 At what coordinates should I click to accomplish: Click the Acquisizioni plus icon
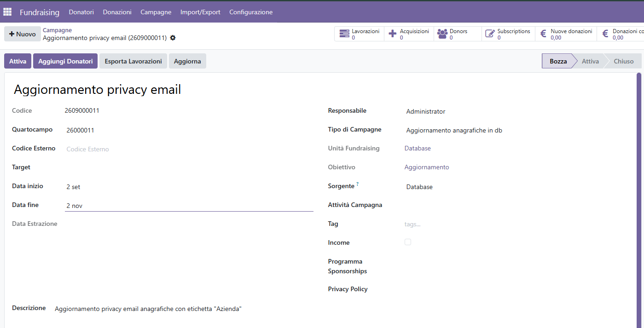click(393, 34)
